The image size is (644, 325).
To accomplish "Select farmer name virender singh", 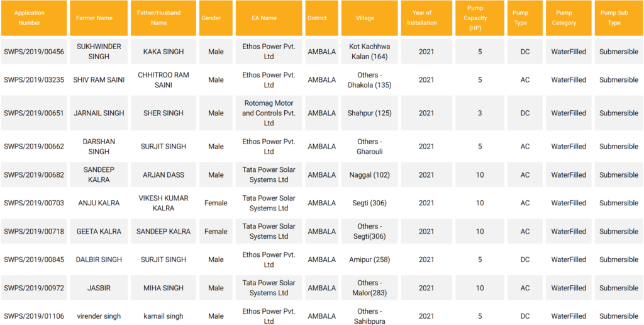I will 99,316.
